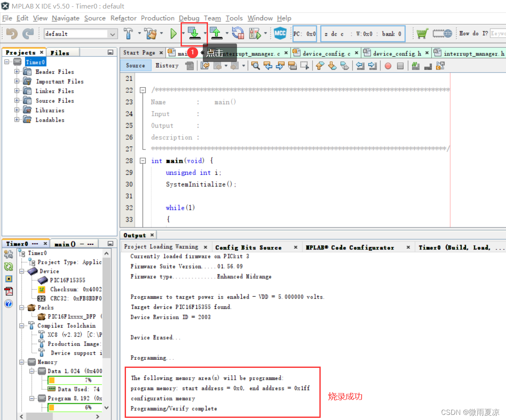Open Make and Program dropdown arrow
This screenshot has width=506, height=420.
tap(205, 33)
